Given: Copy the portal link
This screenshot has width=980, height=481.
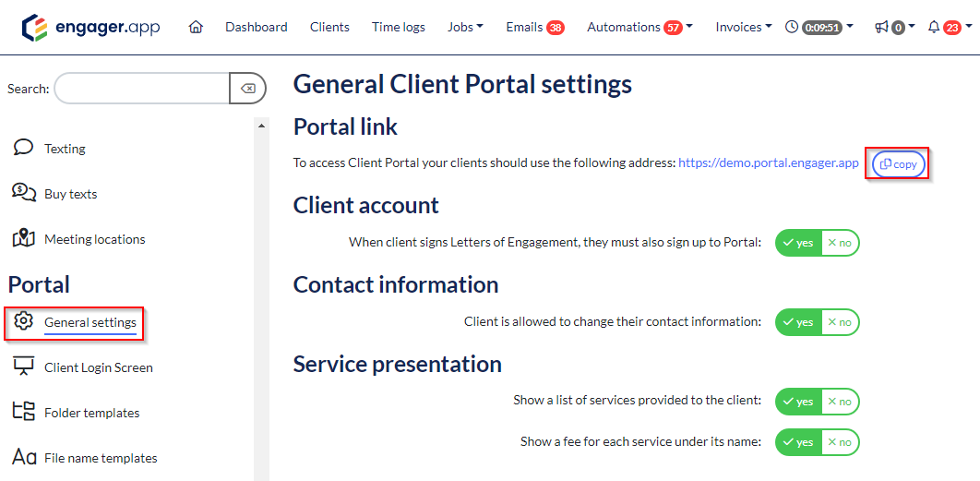Looking at the screenshot, I should pos(898,164).
